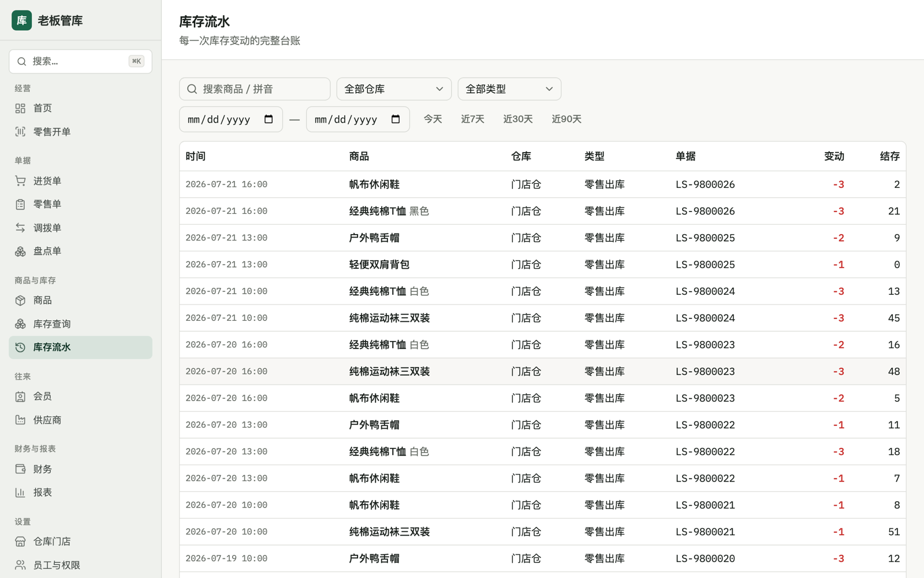The image size is (924, 578).
Task: Click the 零售单 clipboard icon
Action: click(20, 204)
